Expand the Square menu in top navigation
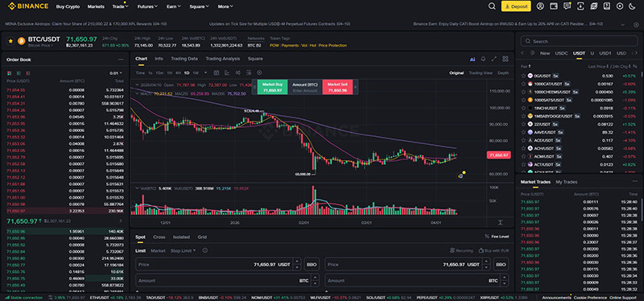Viewport: 644px width, 301px height. click(199, 6)
